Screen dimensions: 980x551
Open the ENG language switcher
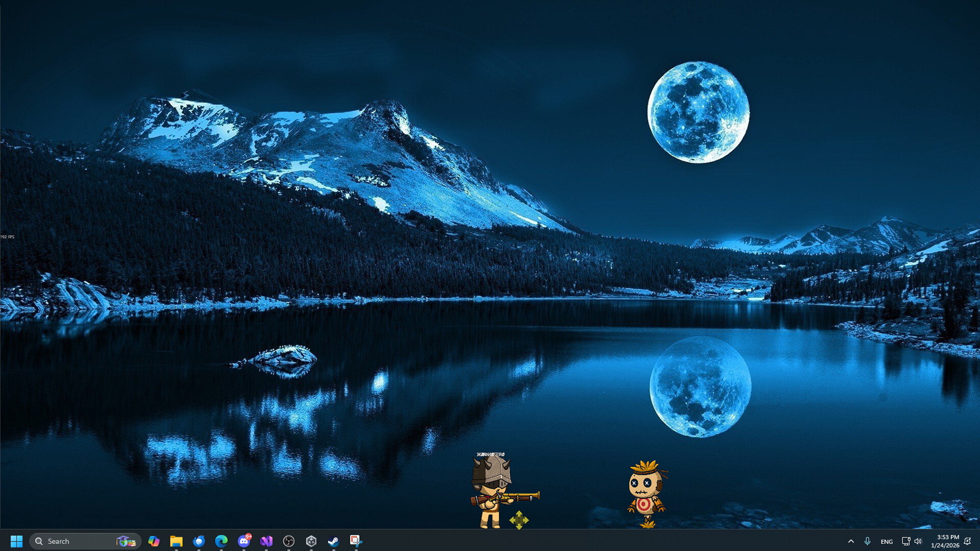[x=887, y=541]
